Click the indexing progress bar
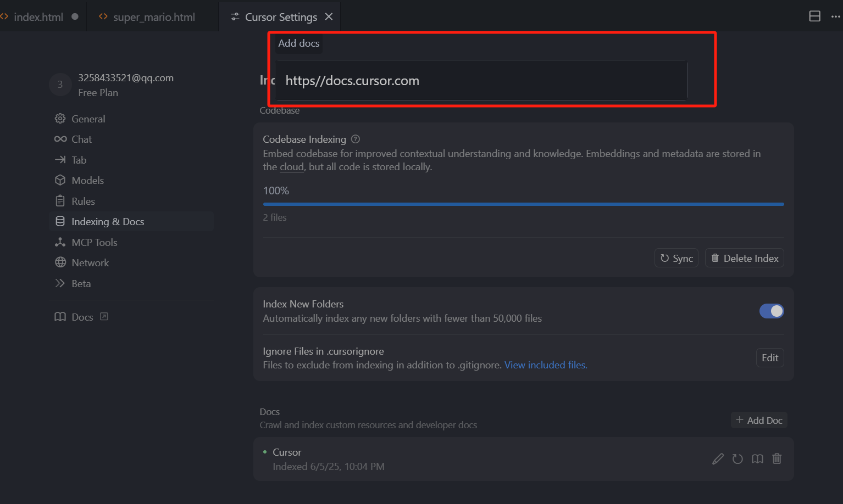The width and height of the screenshot is (843, 504). pyautogui.click(x=523, y=204)
